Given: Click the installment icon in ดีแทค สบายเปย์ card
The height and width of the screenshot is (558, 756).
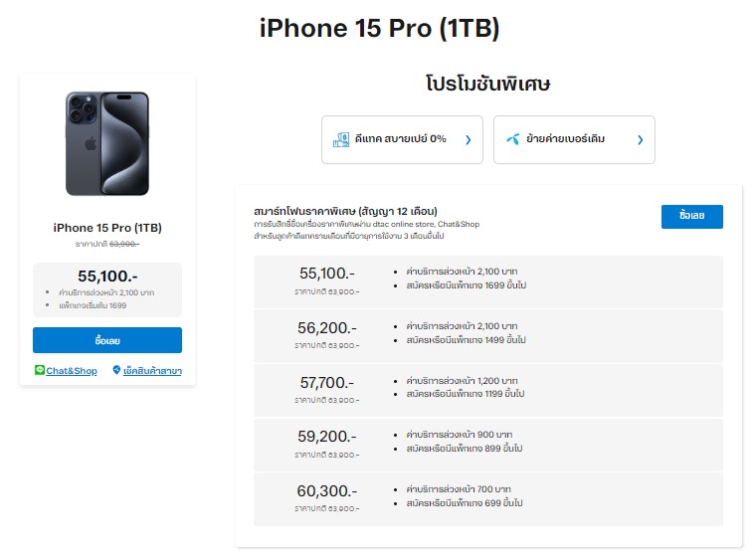Looking at the screenshot, I should (x=341, y=139).
